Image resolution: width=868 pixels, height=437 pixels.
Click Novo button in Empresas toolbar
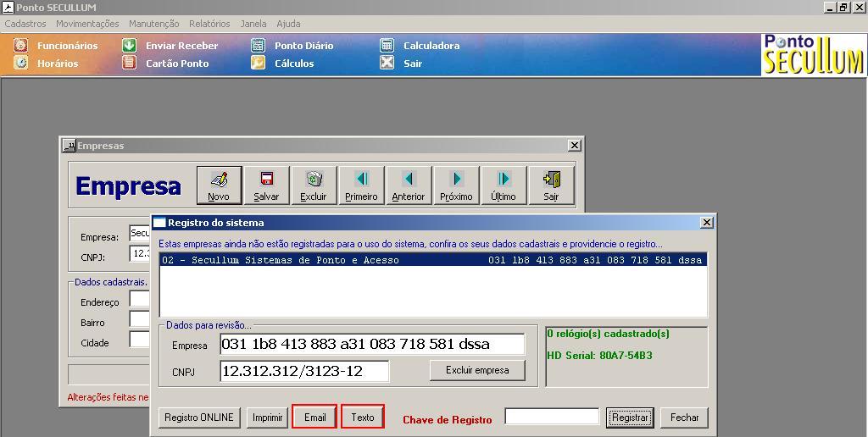tap(220, 185)
